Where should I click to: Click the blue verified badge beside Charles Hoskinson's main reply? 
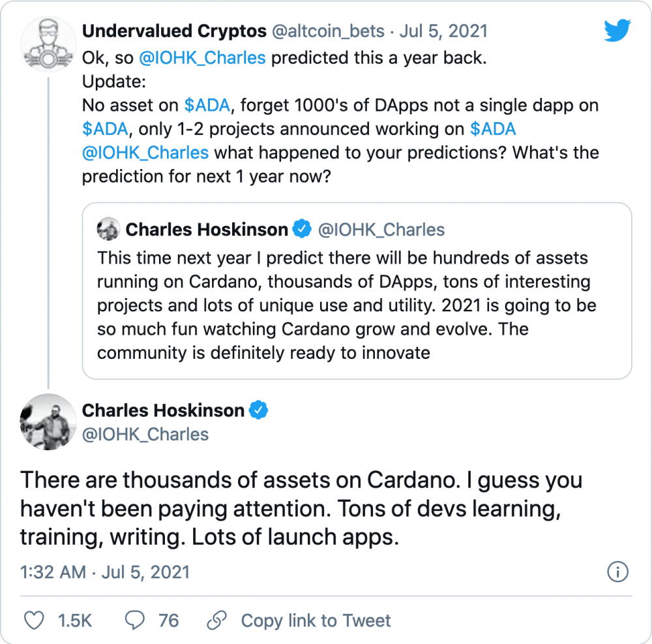click(x=258, y=410)
